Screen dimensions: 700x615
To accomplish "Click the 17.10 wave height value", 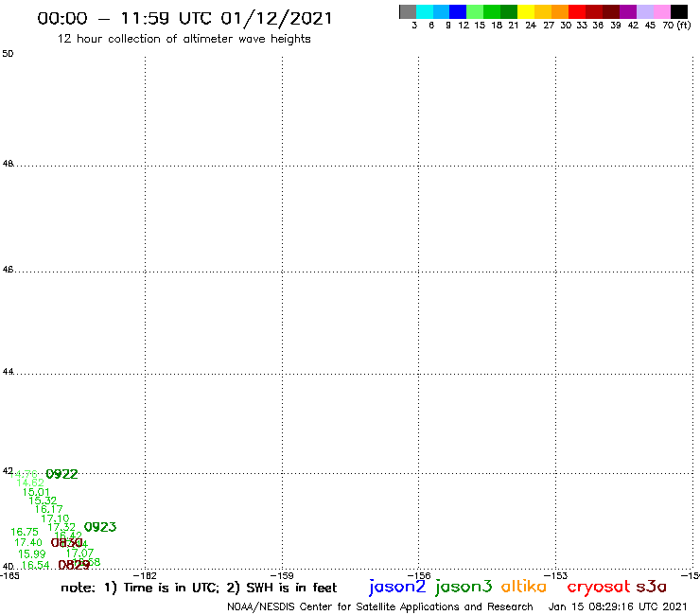I will (56, 518).
